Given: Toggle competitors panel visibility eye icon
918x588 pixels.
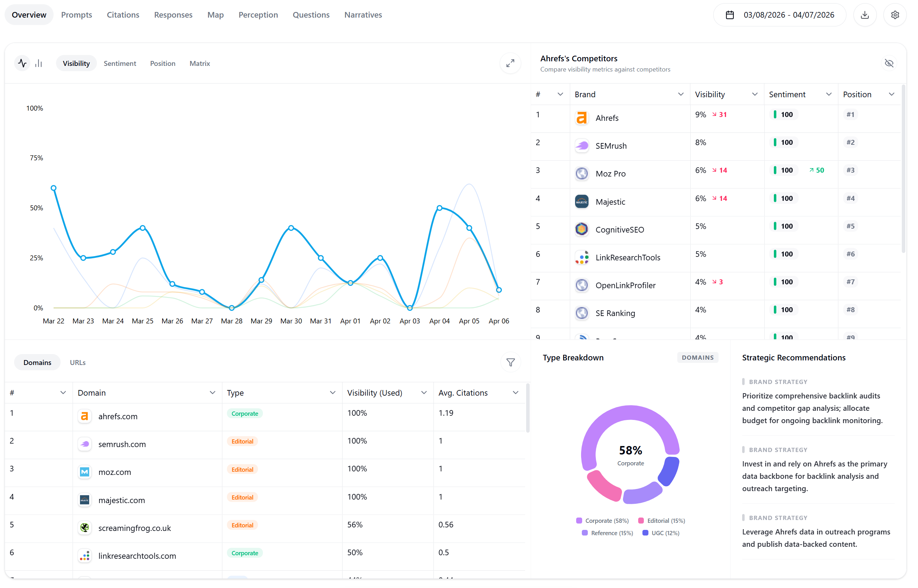Looking at the screenshot, I should [889, 63].
